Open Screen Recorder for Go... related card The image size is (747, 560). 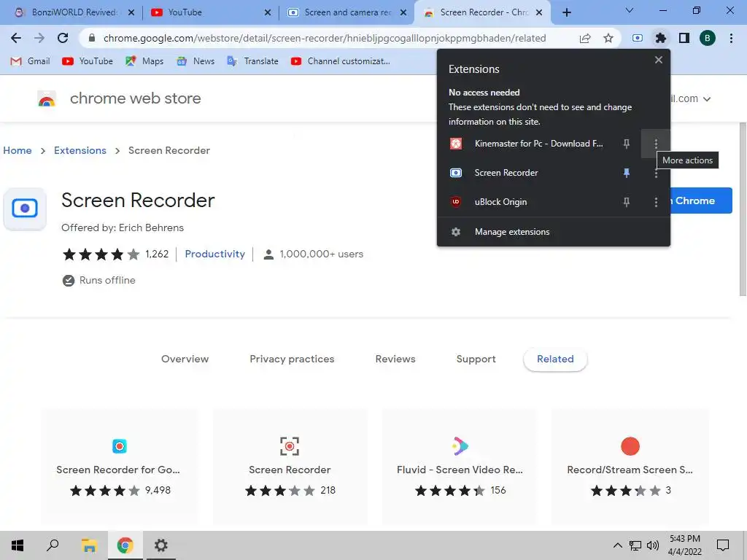pos(119,467)
